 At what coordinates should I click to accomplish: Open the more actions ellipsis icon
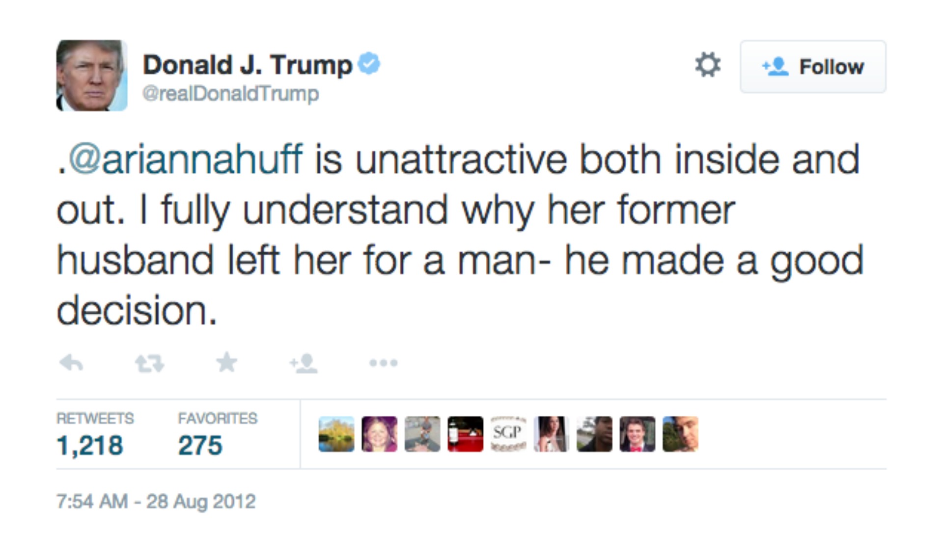click(x=385, y=363)
